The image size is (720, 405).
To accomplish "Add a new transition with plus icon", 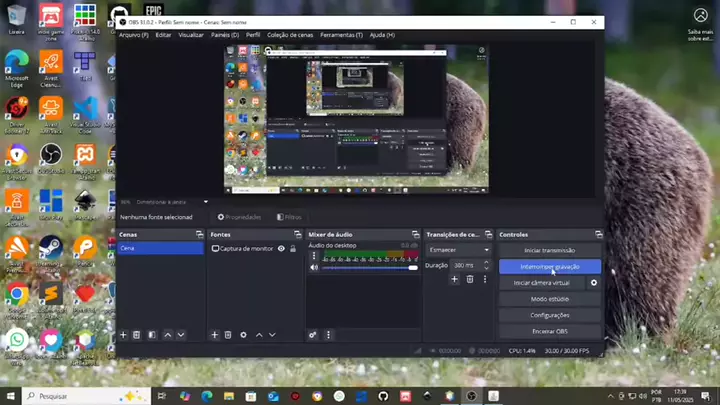I will 454,279.
